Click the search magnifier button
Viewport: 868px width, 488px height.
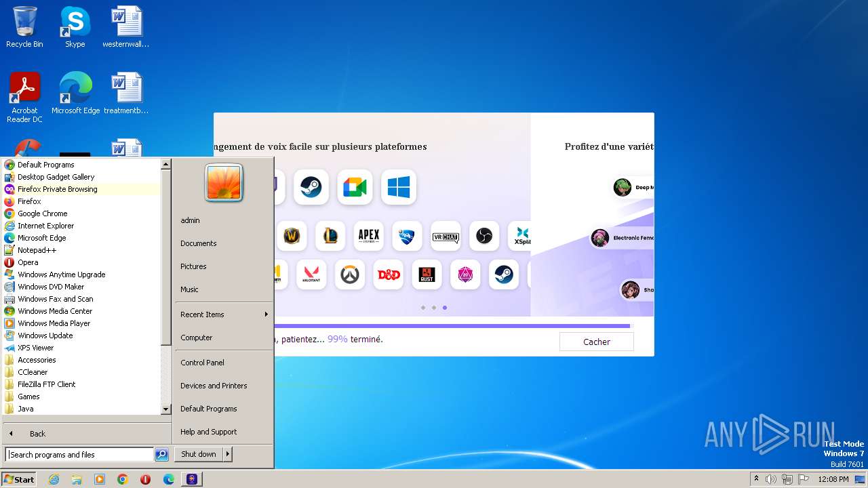pyautogui.click(x=161, y=455)
